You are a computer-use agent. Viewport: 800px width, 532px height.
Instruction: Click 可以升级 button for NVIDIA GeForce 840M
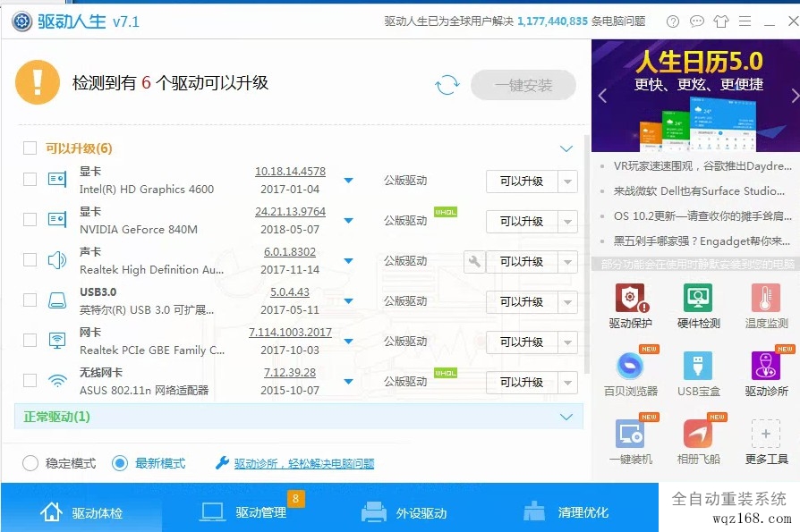point(522,222)
